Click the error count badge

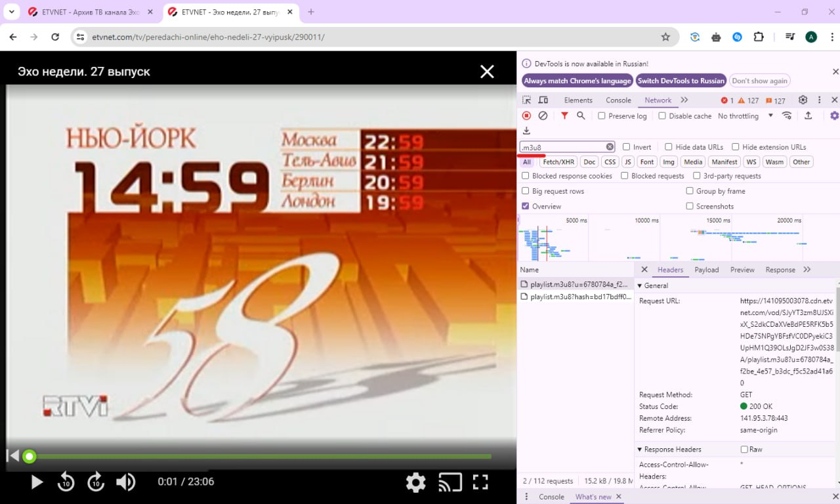(x=727, y=100)
